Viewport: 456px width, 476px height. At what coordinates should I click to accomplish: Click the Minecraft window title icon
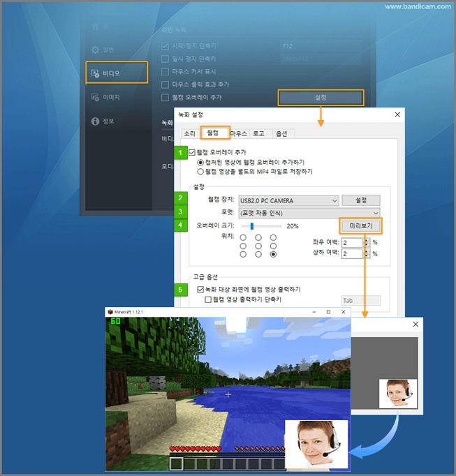pyautogui.click(x=110, y=312)
